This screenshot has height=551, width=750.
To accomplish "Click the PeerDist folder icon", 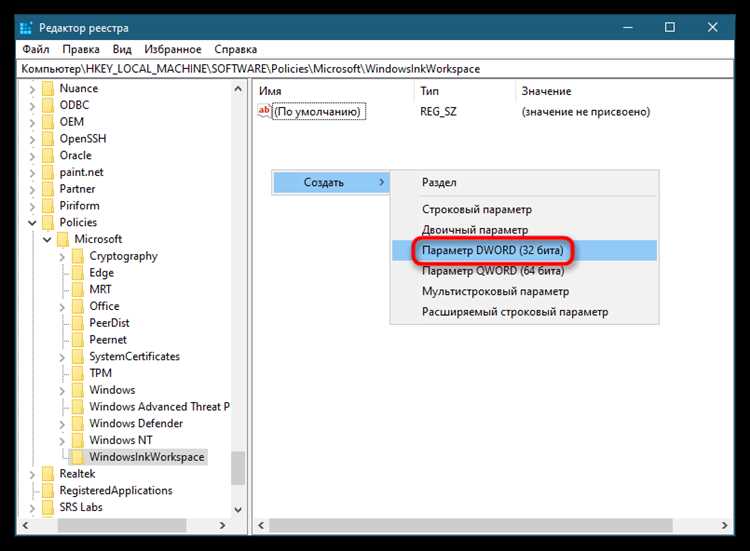I will 77,323.
